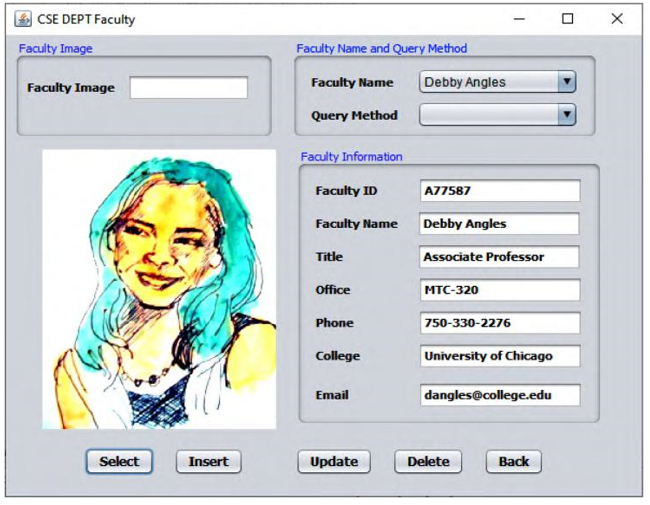The height and width of the screenshot is (505, 650).
Task: Click the 'College' label
Action: point(338,356)
